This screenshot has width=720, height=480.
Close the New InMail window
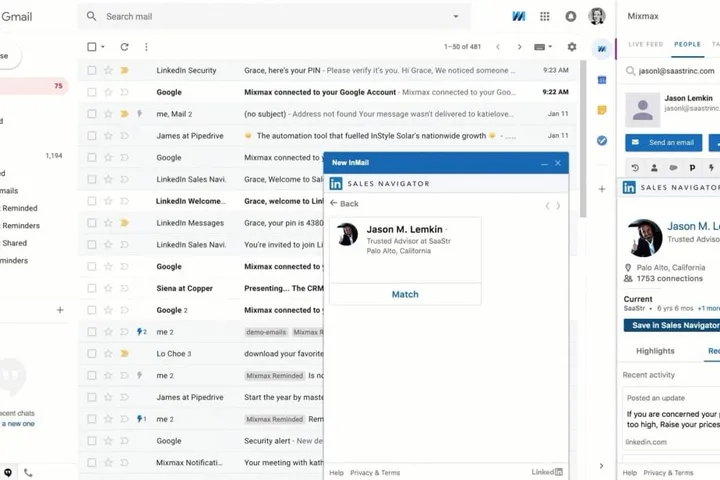pyautogui.click(x=558, y=163)
